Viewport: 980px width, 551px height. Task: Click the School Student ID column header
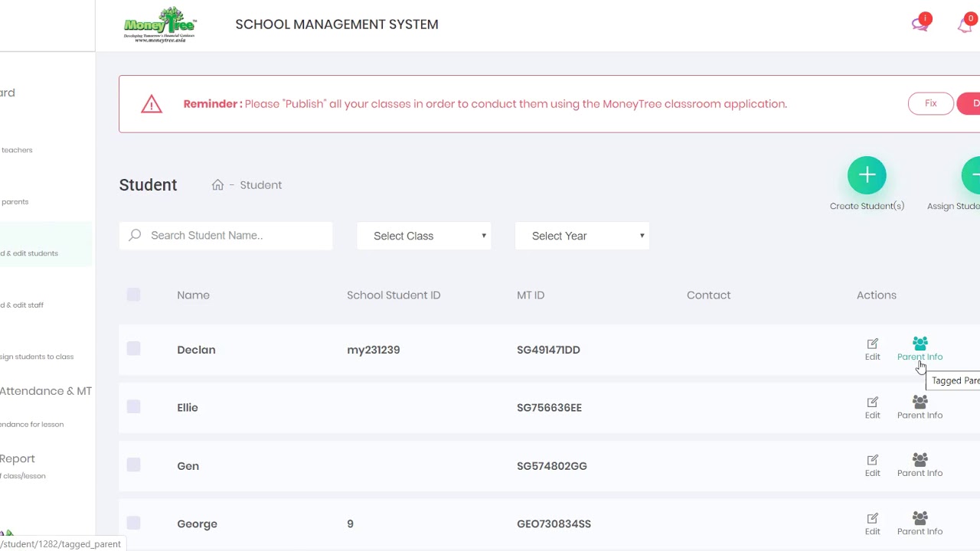pos(394,295)
